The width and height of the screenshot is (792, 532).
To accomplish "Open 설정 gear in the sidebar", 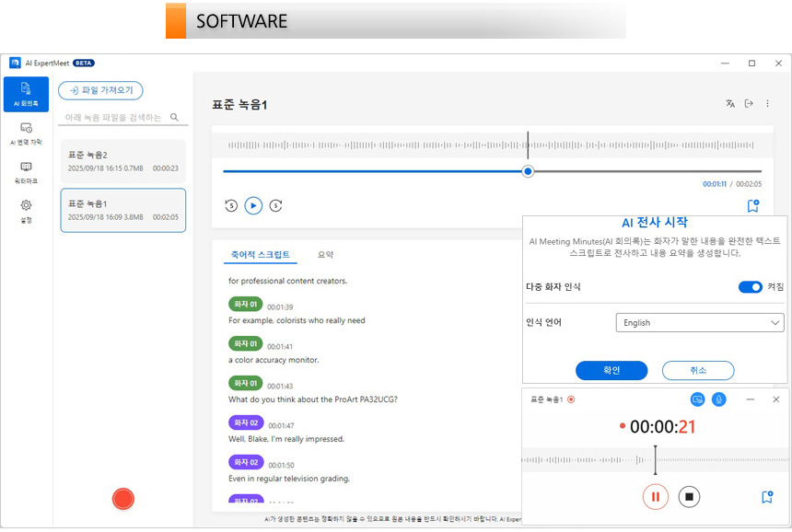I will click(26, 211).
